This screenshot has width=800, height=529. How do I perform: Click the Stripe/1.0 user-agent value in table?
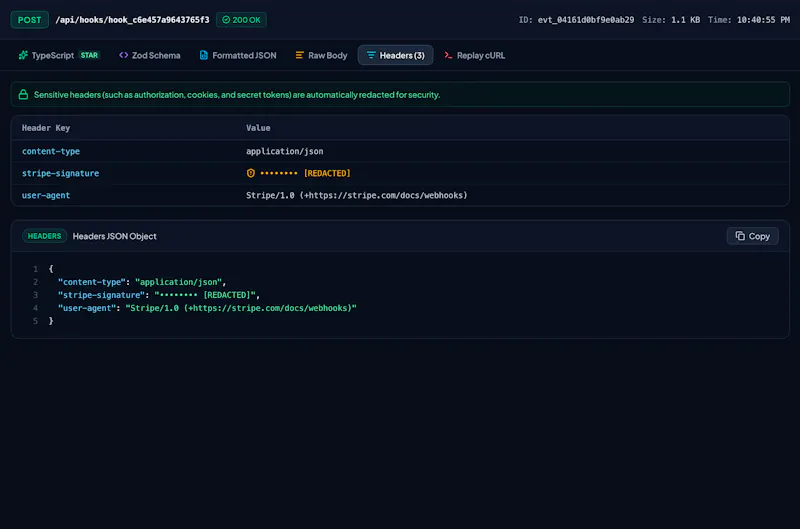pos(356,195)
